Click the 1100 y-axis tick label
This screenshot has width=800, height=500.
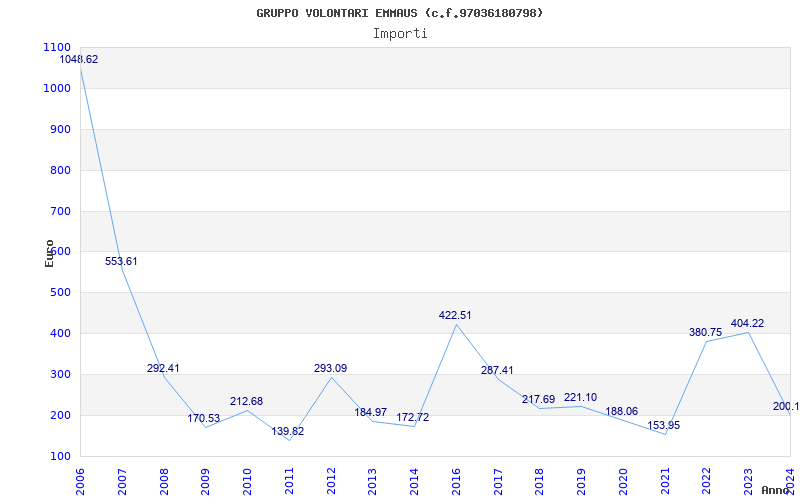pos(57,47)
